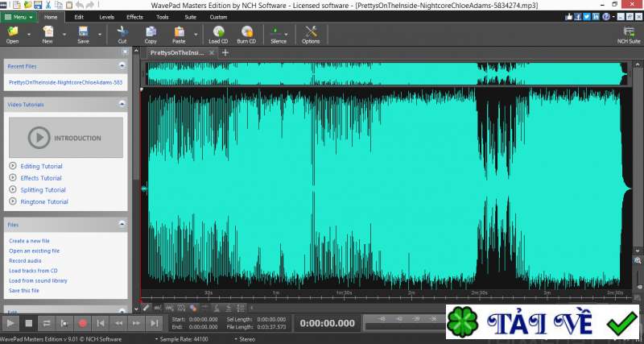This screenshot has height=344, width=644.
Task: Click the Cut scissors icon
Action: click(x=122, y=33)
